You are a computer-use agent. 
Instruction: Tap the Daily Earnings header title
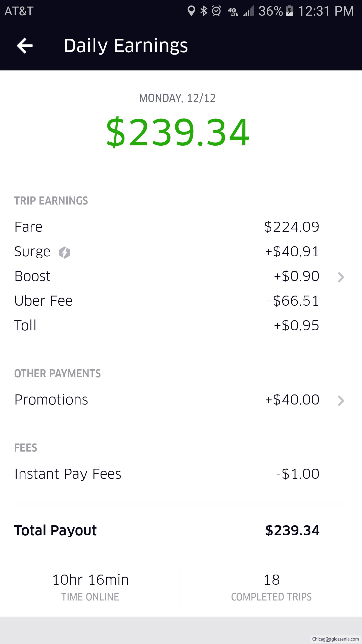tap(126, 46)
